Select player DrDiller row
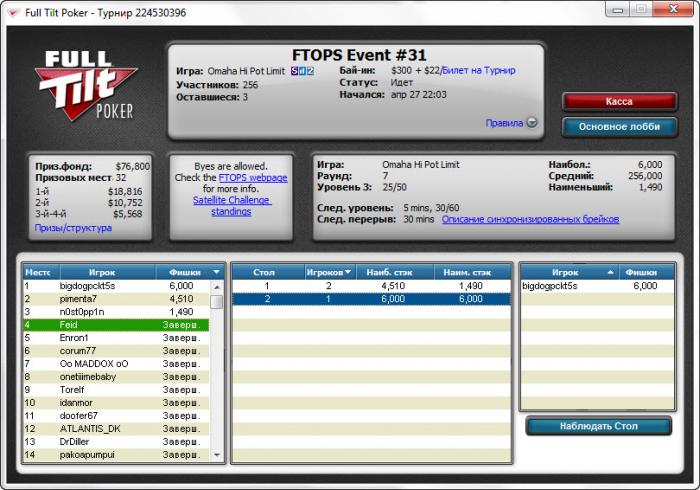The image size is (700, 490). point(116,441)
